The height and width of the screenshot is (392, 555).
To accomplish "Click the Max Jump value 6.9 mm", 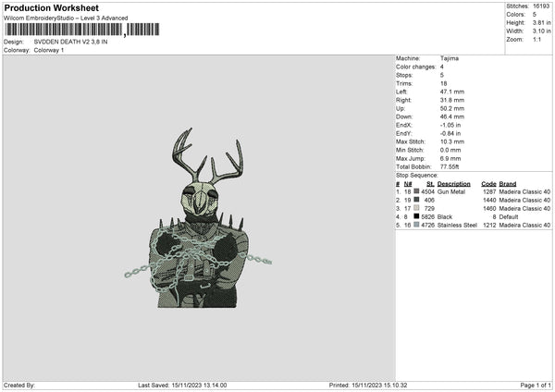I will point(450,158).
